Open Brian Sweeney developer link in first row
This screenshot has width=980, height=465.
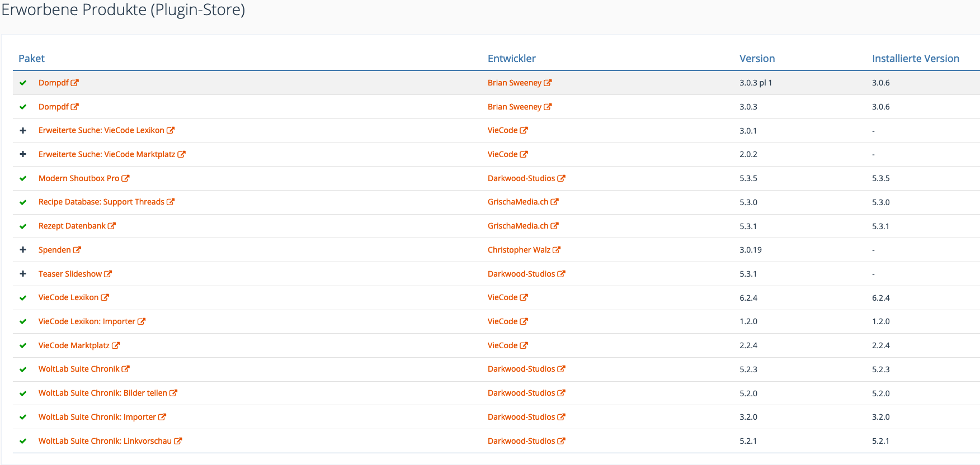coord(515,83)
